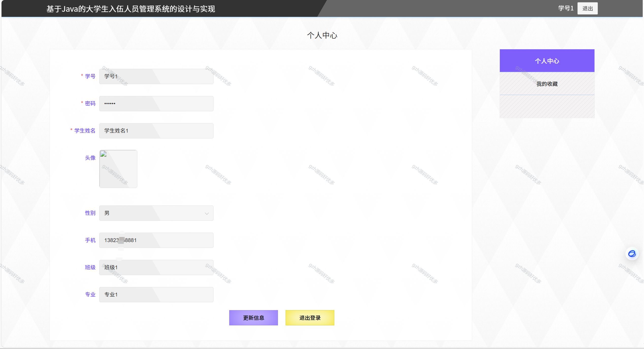The width and height of the screenshot is (644, 349).
Task: Click the floating blue assistant icon
Action: click(x=632, y=253)
